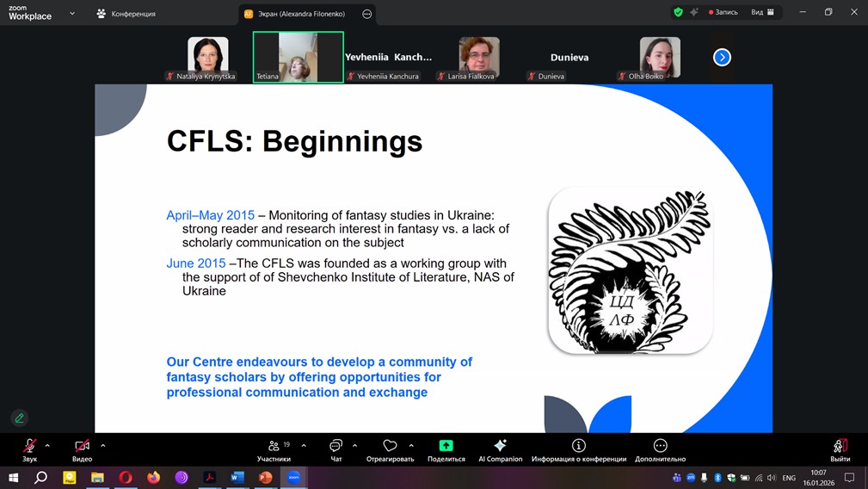Click the green Поделиться share screen icon

point(446,446)
